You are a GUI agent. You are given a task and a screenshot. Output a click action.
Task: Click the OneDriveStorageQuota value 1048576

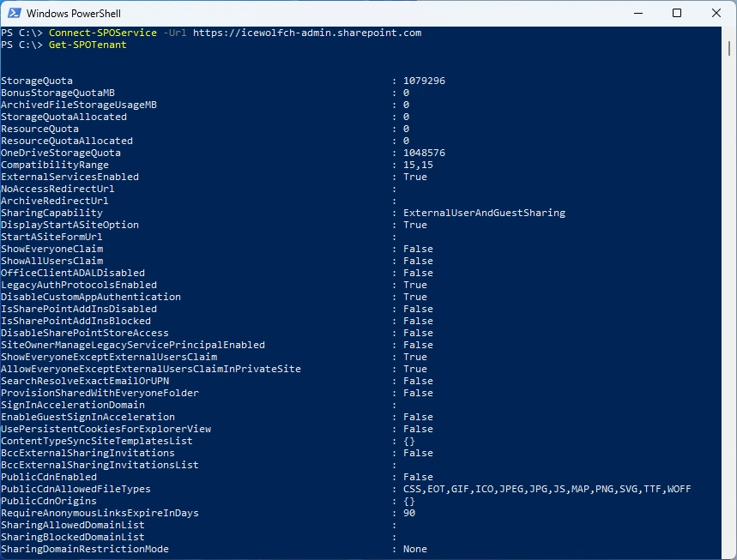tap(424, 153)
